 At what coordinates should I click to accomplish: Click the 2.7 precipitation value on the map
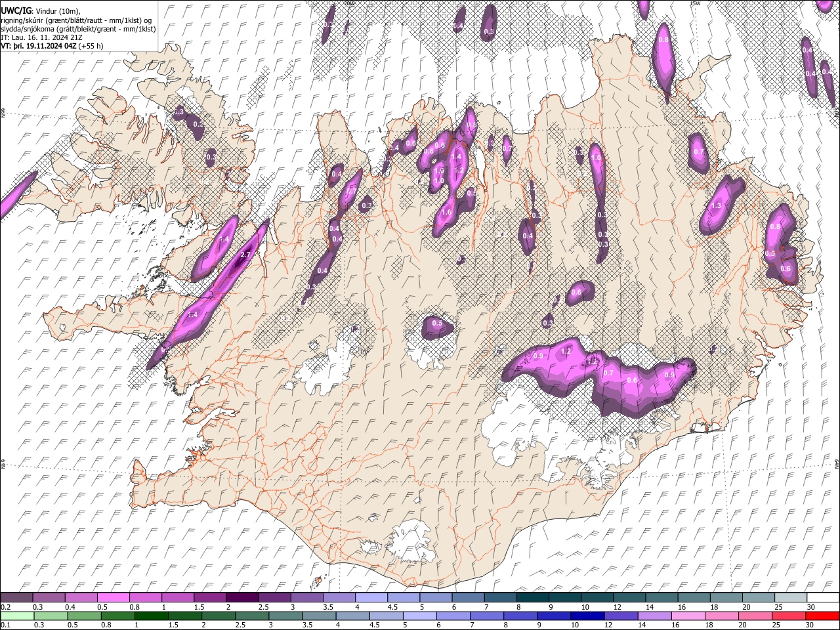246,255
